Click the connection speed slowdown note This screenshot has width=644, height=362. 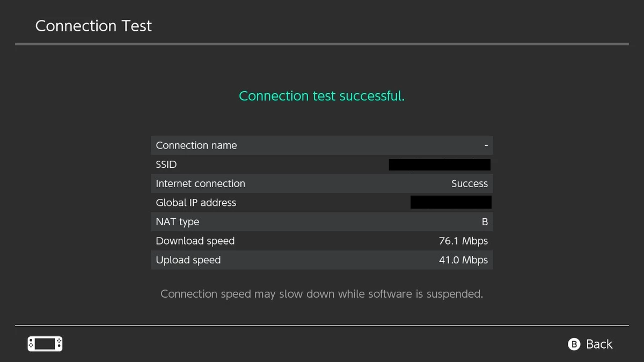322,294
